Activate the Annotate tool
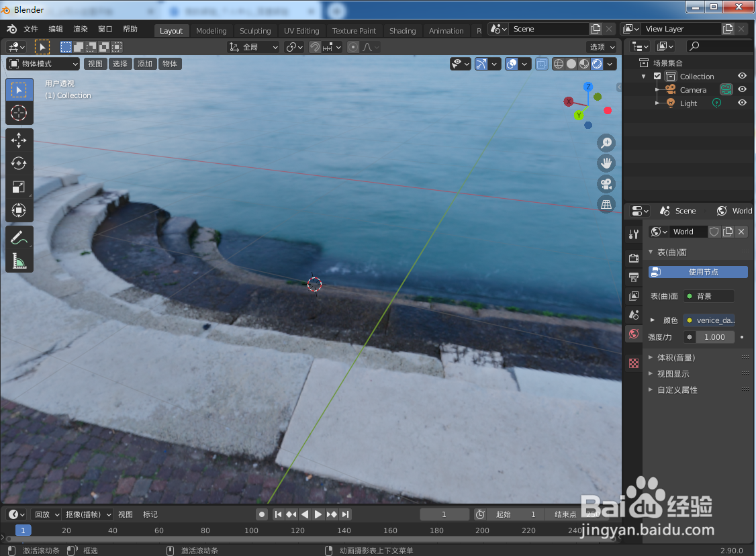 click(x=19, y=236)
